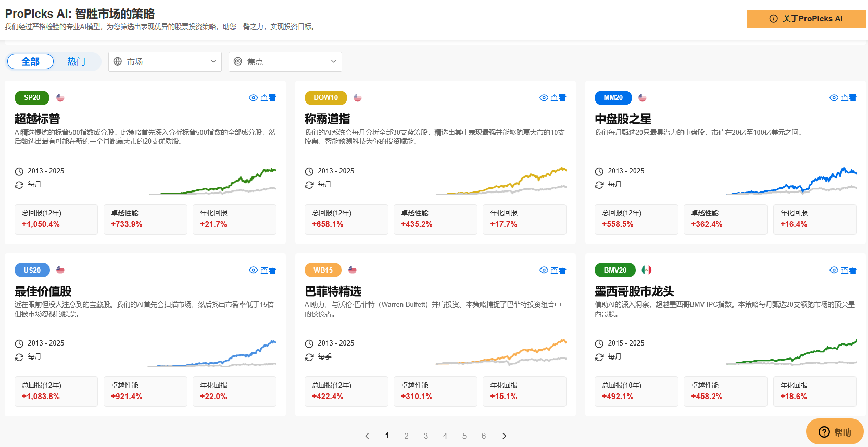Click the clock icon in 超越标普 card

click(19, 171)
